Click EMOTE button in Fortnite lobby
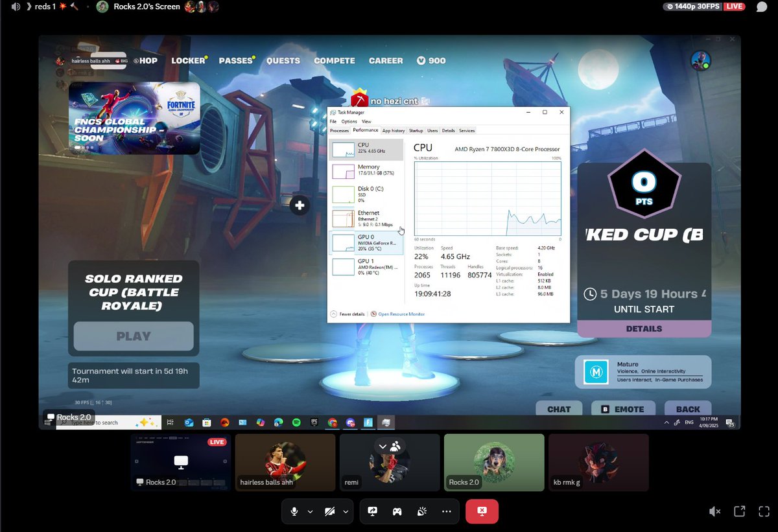This screenshot has height=532, width=778. [x=624, y=409]
